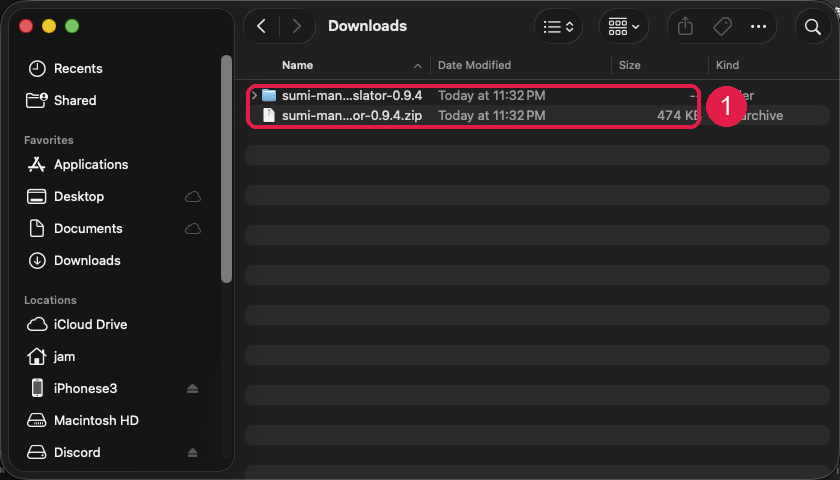840x480 pixels.
Task: Open the list view switcher
Action: [558, 26]
